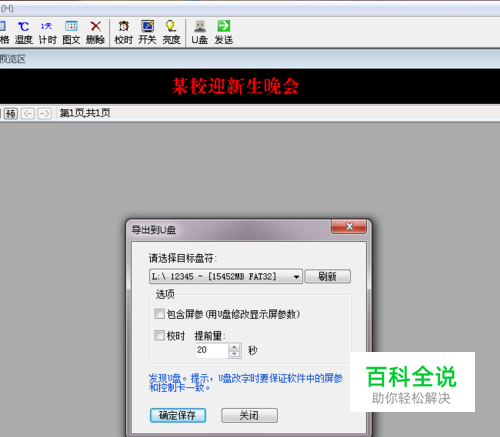This screenshot has width=500, height=437.
Task: Open the target drive letter dropdown
Action: [226, 276]
